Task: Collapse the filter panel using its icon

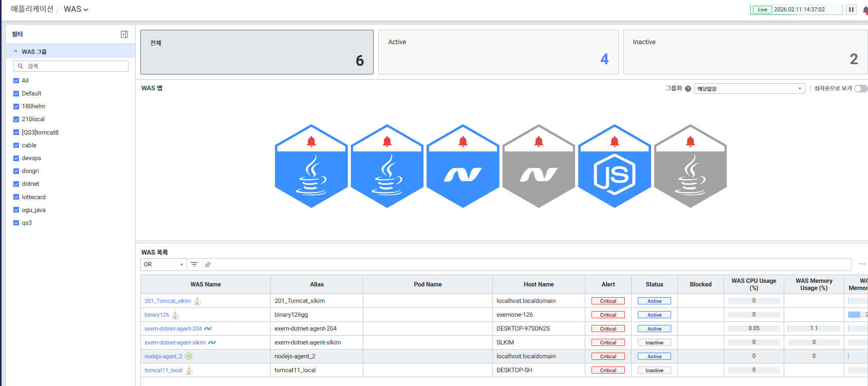Action: tap(124, 34)
